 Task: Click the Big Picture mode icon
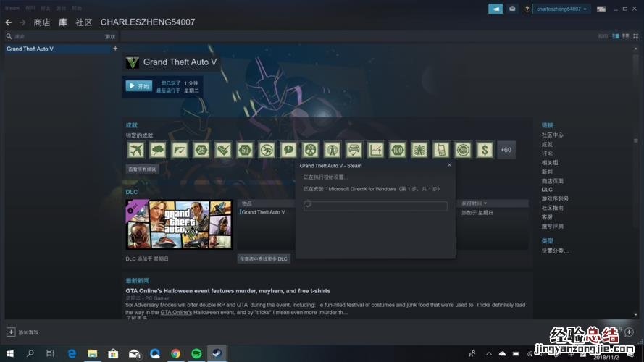(601, 9)
